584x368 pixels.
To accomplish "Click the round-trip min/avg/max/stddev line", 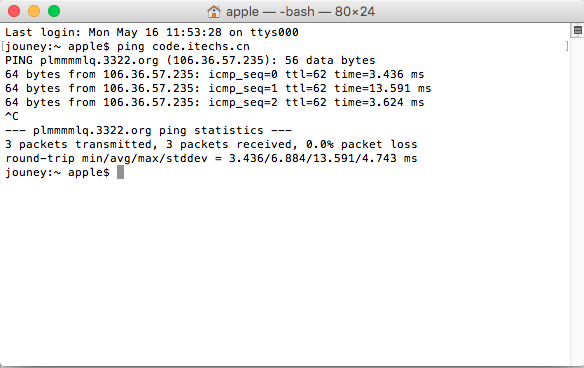I will 211,158.
